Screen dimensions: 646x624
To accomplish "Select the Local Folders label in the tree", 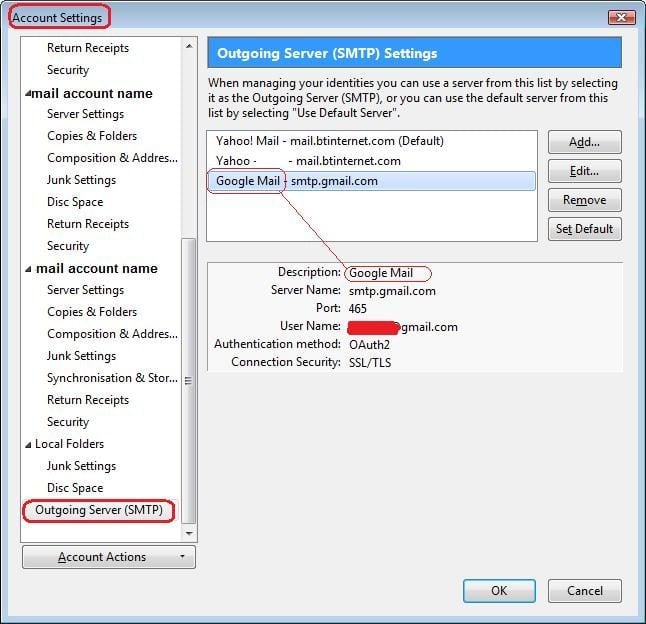I will (x=69, y=444).
